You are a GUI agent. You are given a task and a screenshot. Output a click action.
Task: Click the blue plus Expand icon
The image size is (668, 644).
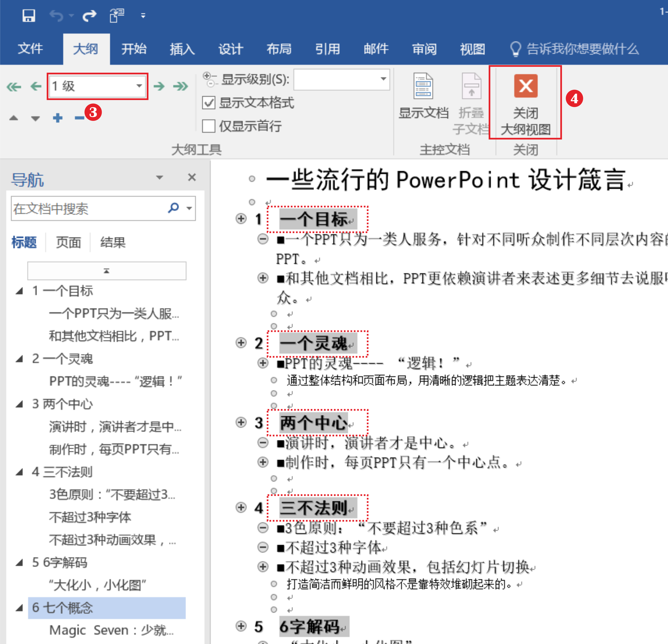[58, 118]
